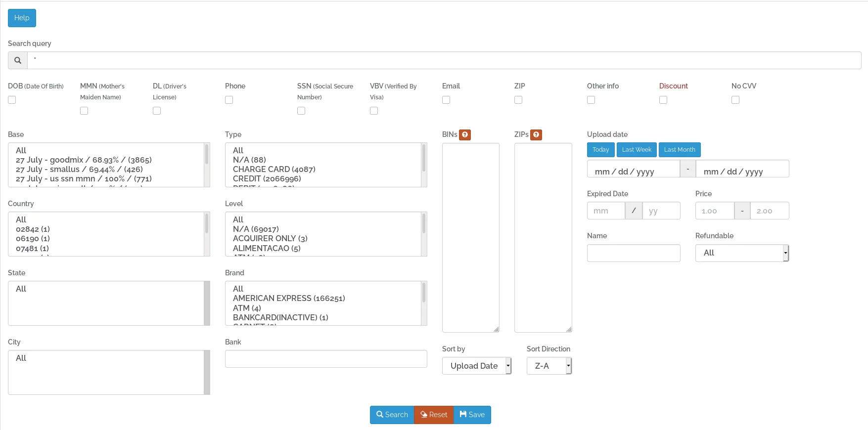Select All in the State list
The image size is (868, 430).
(x=106, y=289)
